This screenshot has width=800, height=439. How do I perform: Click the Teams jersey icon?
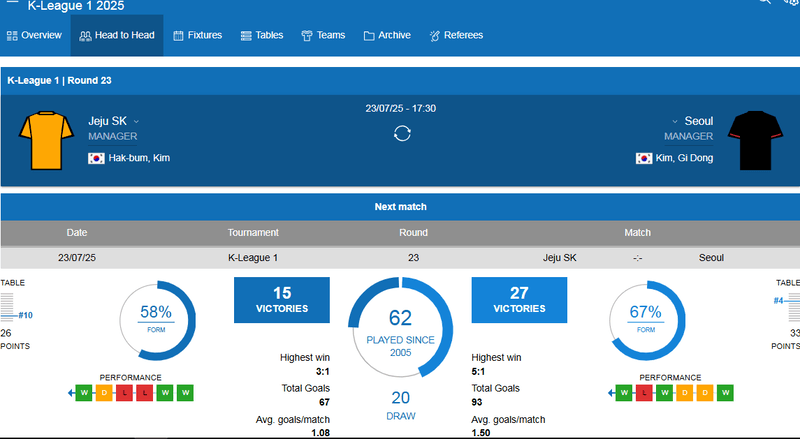307,36
